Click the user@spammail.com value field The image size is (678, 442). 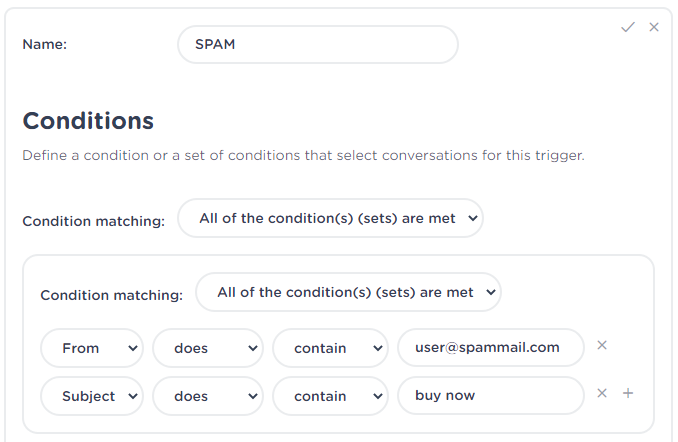tap(490, 348)
